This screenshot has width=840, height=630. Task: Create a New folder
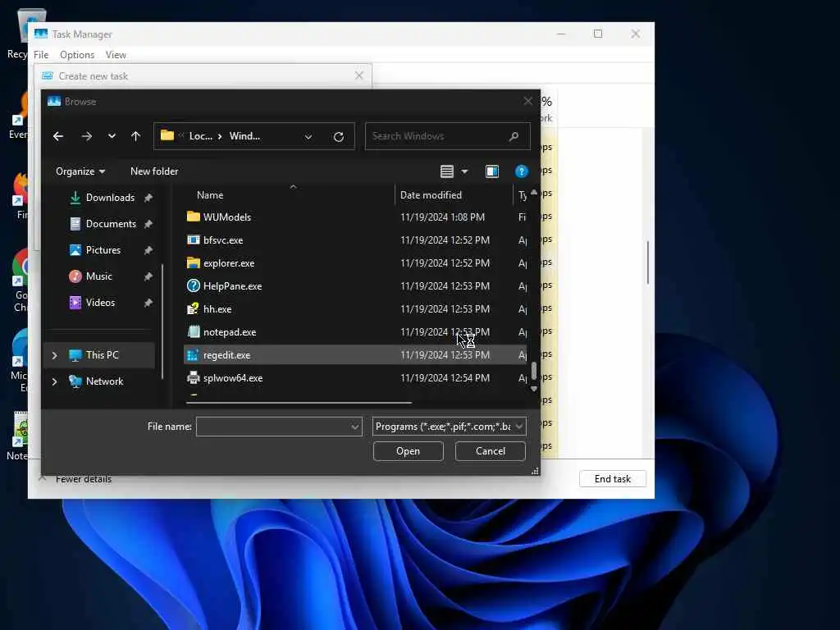(x=154, y=171)
